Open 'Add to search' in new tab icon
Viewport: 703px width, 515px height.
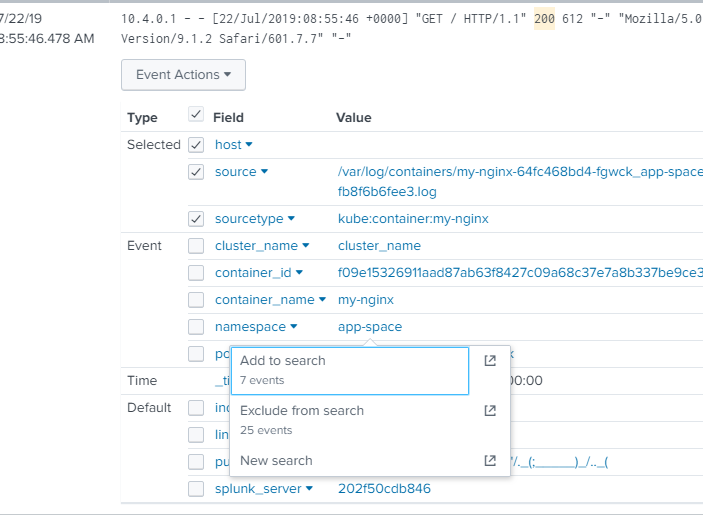pyautogui.click(x=490, y=361)
